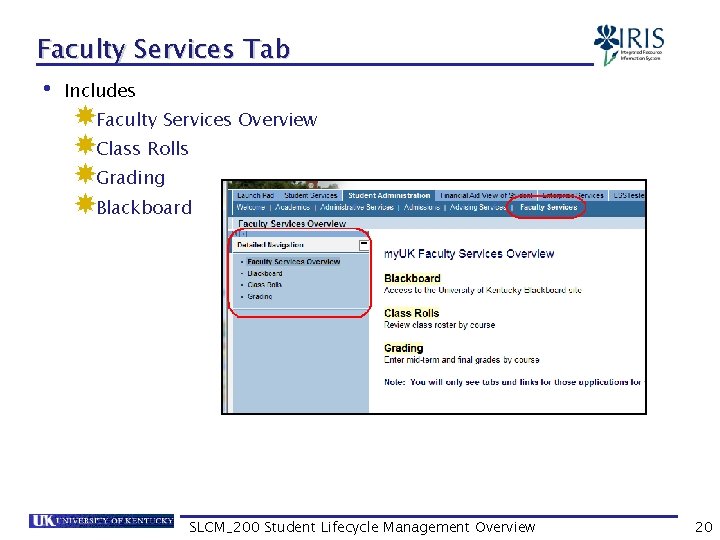Click the 'Faculty Services Tab' slide title
Screen dimensions: 720x540
click(163, 49)
